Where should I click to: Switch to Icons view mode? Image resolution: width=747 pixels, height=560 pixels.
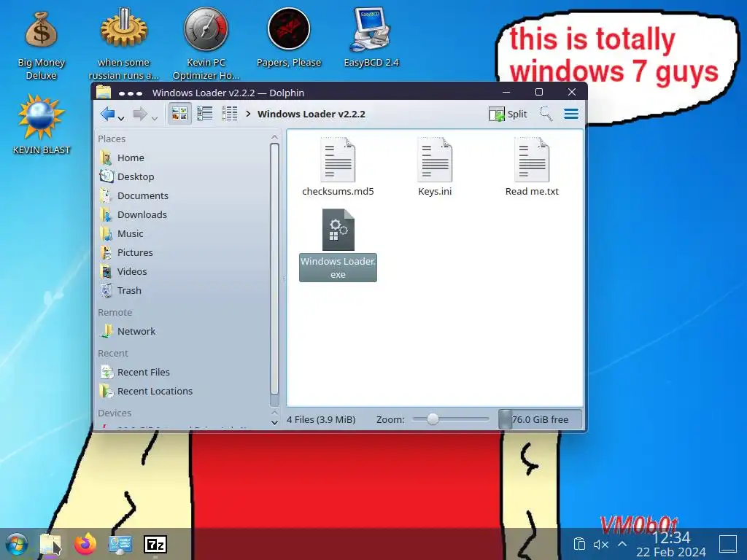(x=179, y=114)
